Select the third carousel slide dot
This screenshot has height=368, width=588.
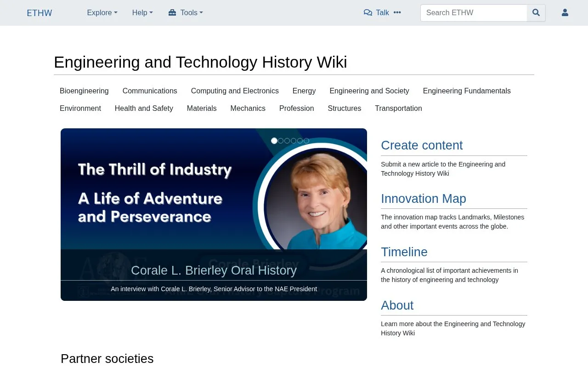pos(287,141)
